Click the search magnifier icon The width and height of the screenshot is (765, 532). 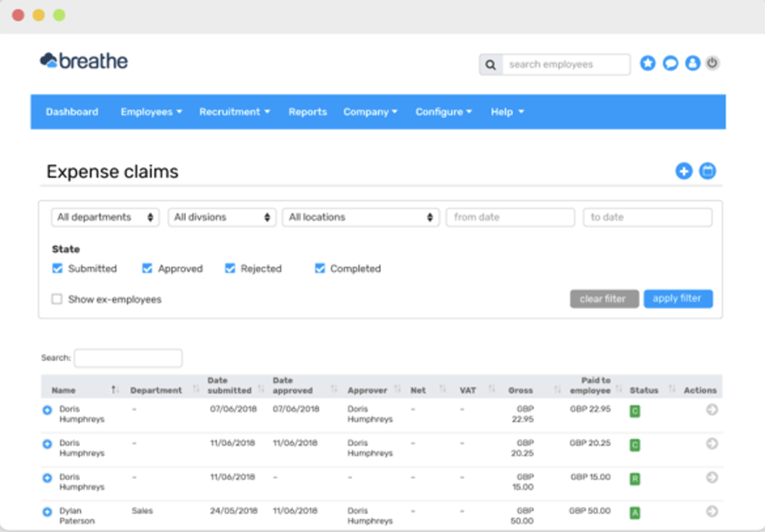pyautogui.click(x=491, y=64)
